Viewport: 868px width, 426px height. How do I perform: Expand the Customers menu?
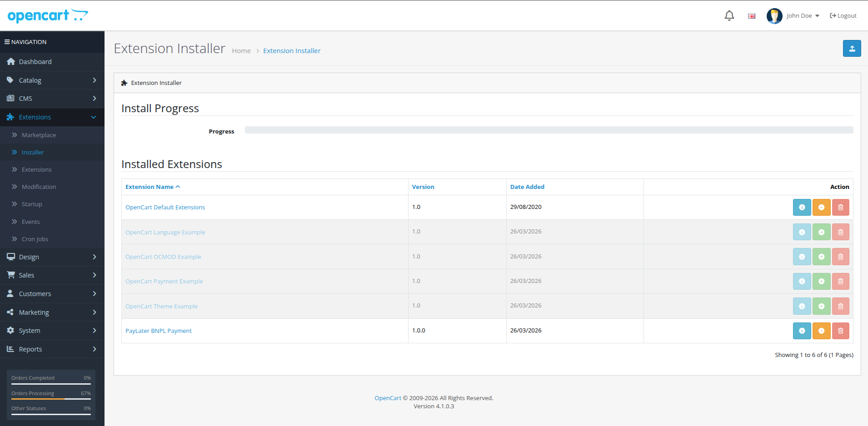[52, 294]
